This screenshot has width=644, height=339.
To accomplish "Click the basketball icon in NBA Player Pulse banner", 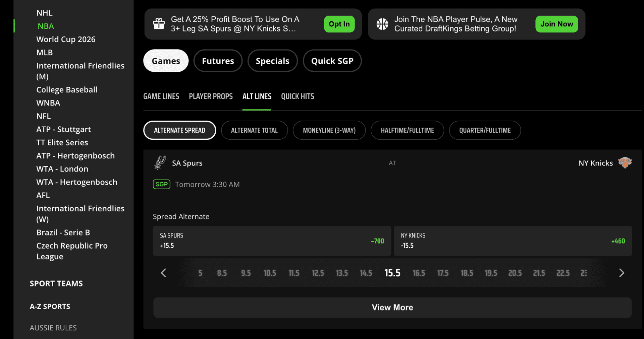I will click(382, 24).
